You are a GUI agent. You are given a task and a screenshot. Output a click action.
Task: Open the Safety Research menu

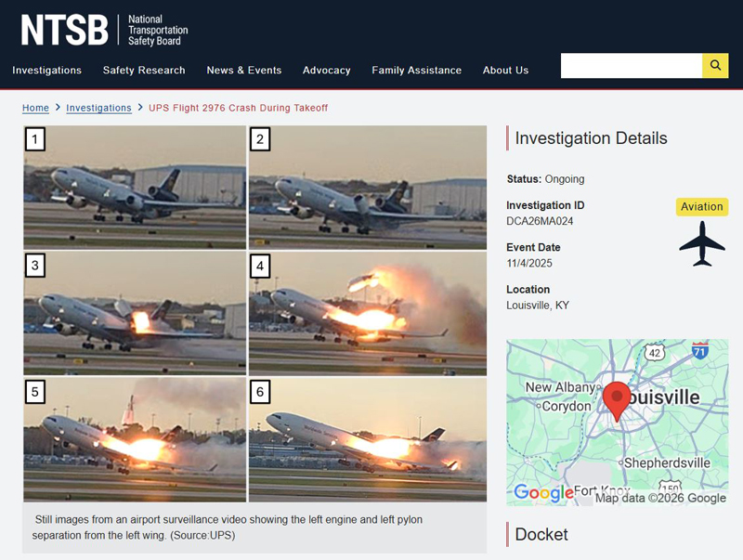tap(144, 71)
